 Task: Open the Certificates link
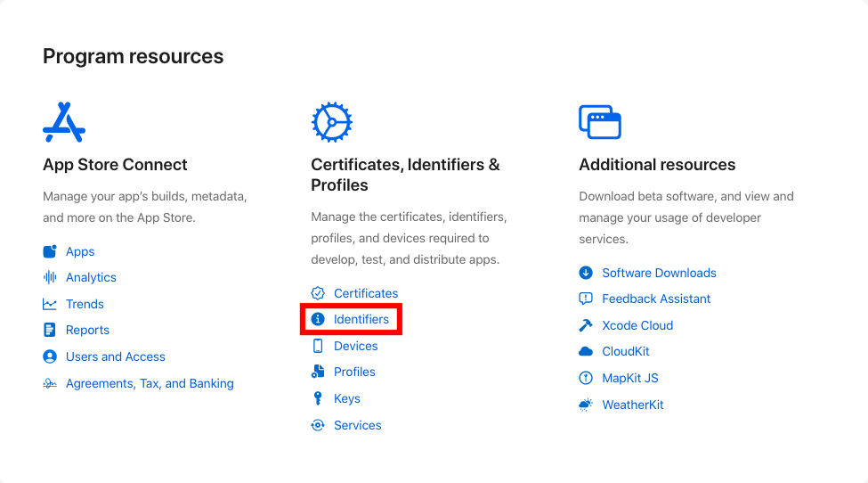(x=366, y=293)
